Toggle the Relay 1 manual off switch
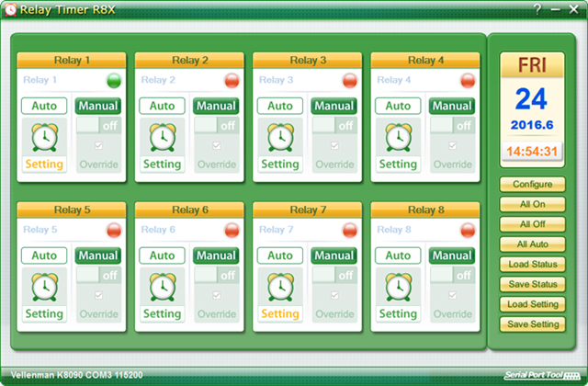588x386 pixels. [x=99, y=125]
